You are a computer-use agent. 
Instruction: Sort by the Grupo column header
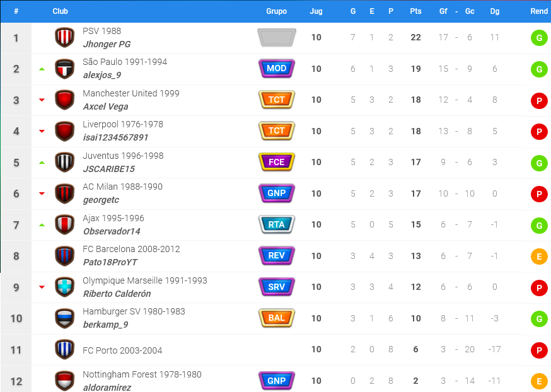pyautogui.click(x=277, y=11)
